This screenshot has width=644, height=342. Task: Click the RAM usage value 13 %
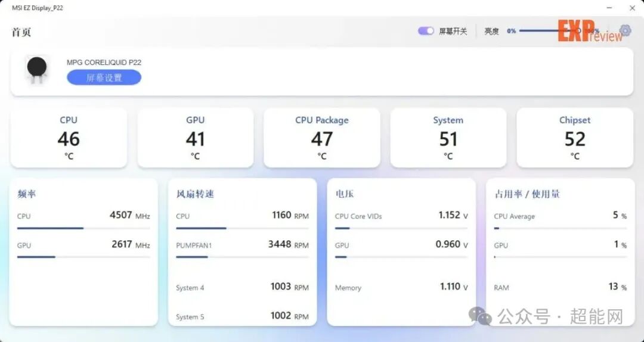click(x=618, y=287)
